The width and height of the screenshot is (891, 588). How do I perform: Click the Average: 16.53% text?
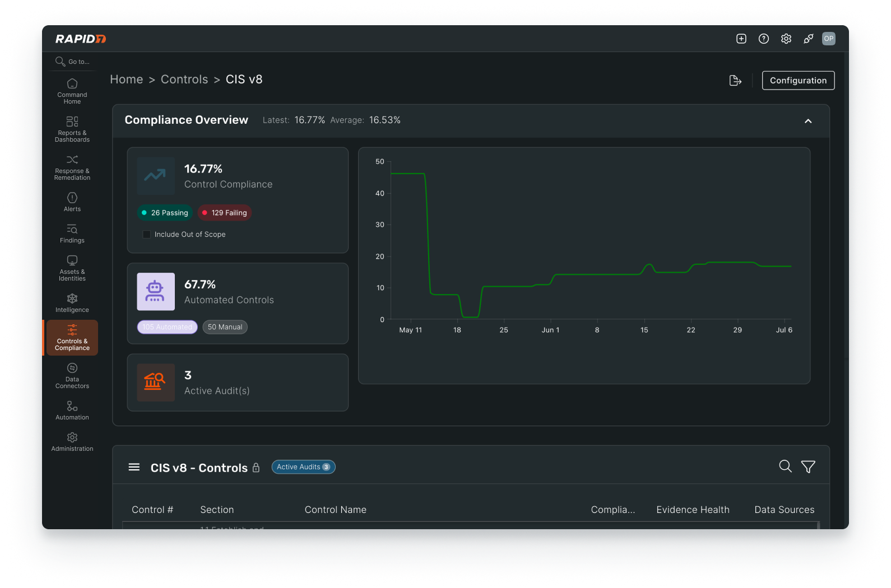[365, 120]
